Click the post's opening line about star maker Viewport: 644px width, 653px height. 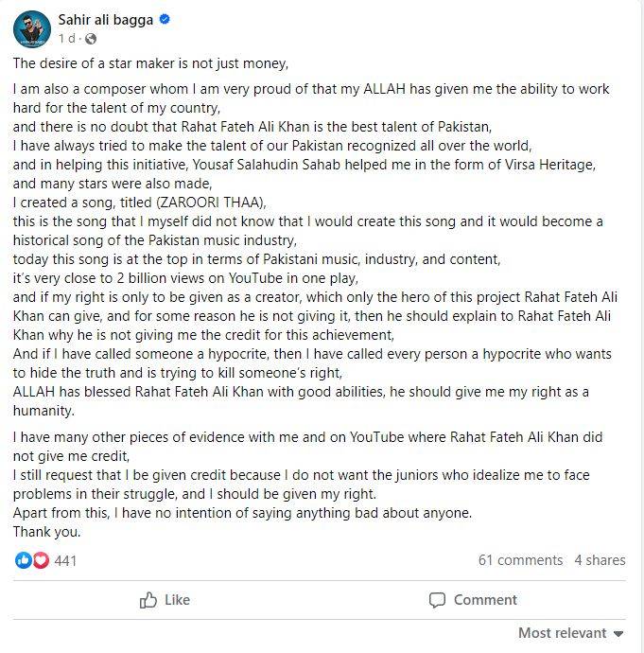point(150,63)
